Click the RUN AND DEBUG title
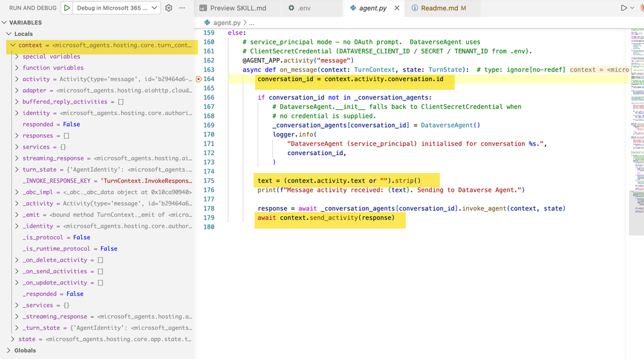This screenshot has height=359, width=644. coord(33,8)
